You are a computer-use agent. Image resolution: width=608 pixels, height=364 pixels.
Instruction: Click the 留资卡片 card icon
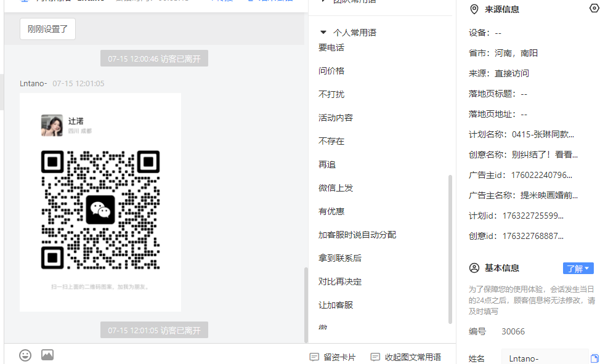[x=314, y=357]
